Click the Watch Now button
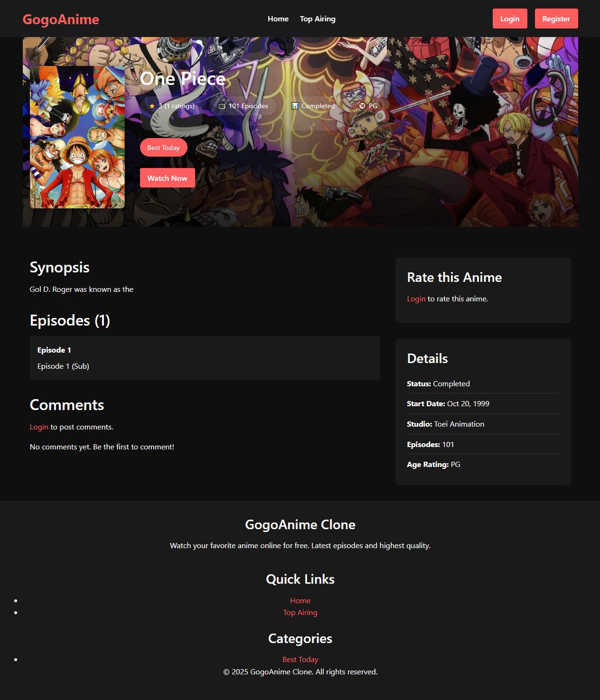 pyautogui.click(x=168, y=178)
